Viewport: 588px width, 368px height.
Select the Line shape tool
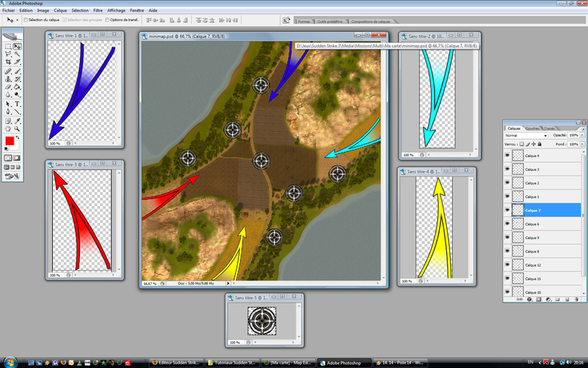[17, 112]
